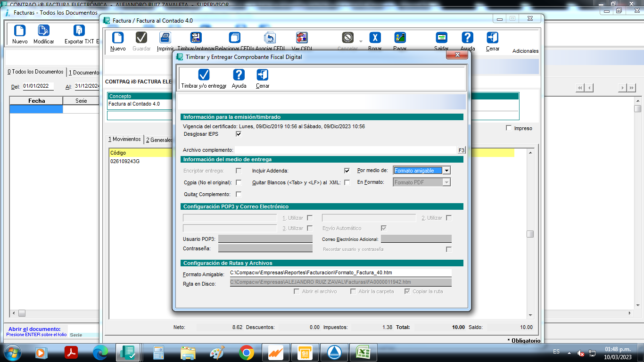
Task: Click the left arrow of horizontal scrollbar
Action: pos(14,313)
